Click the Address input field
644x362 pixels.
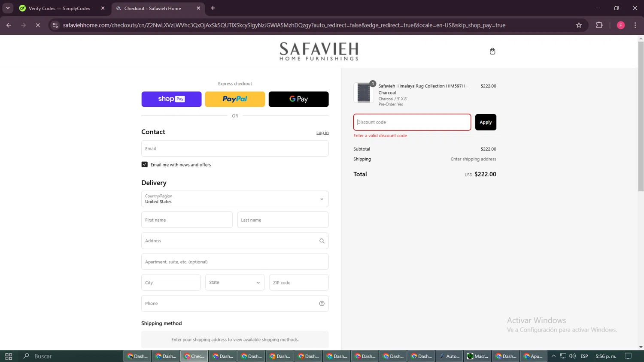[x=235, y=241]
